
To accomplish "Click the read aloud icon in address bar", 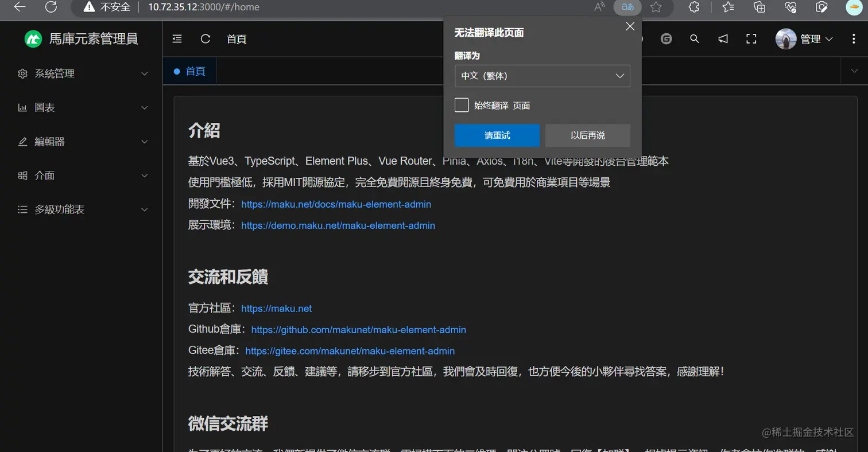I will pos(599,7).
